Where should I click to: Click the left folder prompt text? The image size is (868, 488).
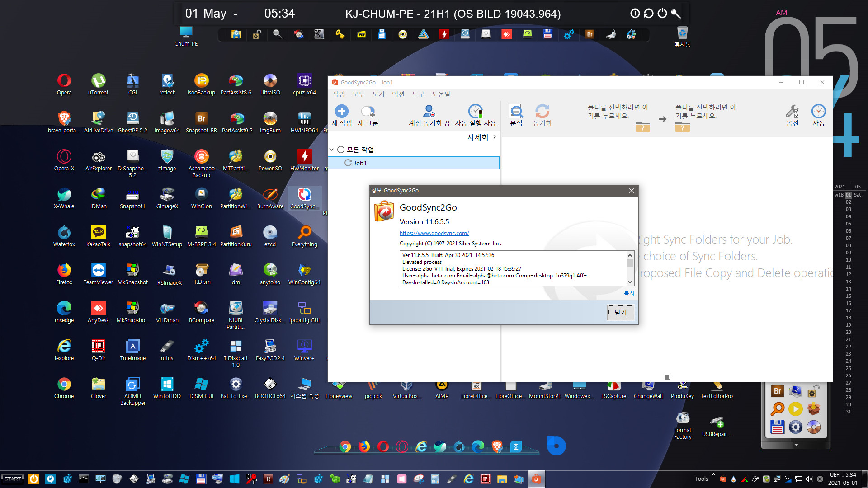618,112
